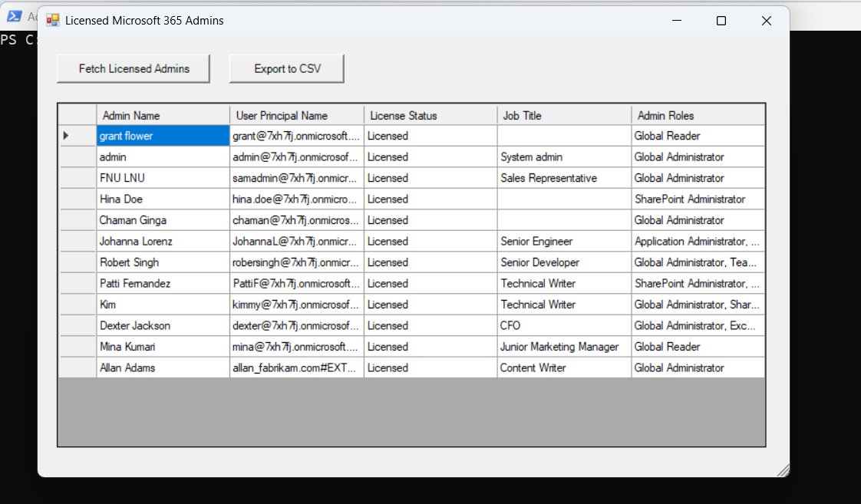Viewport: 861px width, 504px height.
Task: Select the 'admin' name cell
Action: [163, 157]
